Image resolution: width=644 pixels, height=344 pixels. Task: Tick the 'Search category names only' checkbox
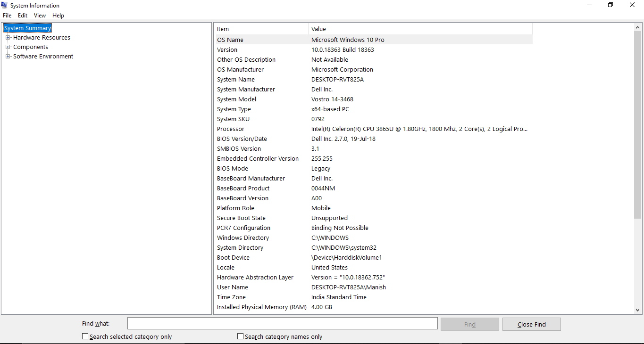coord(241,336)
